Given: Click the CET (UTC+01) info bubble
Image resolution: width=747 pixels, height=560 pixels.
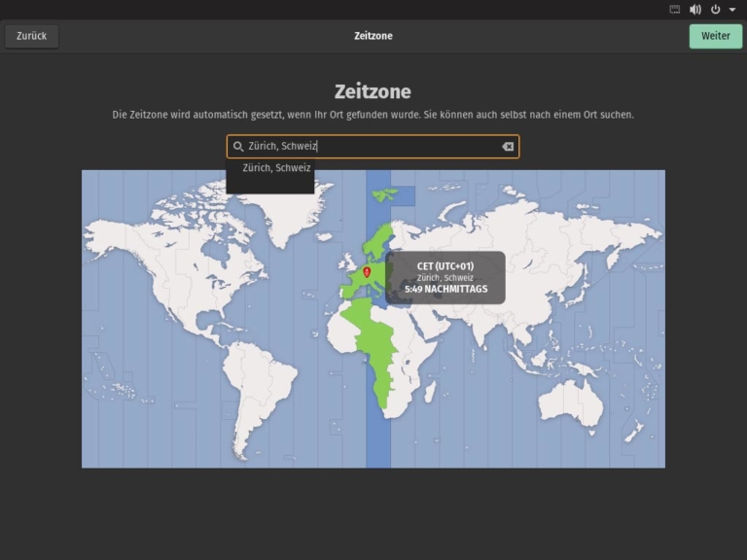Looking at the screenshot, I should [x=445, y=277].
